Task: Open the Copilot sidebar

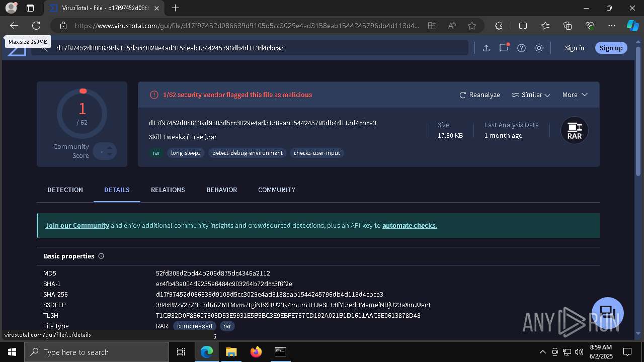Action: [x=632, y=26]
